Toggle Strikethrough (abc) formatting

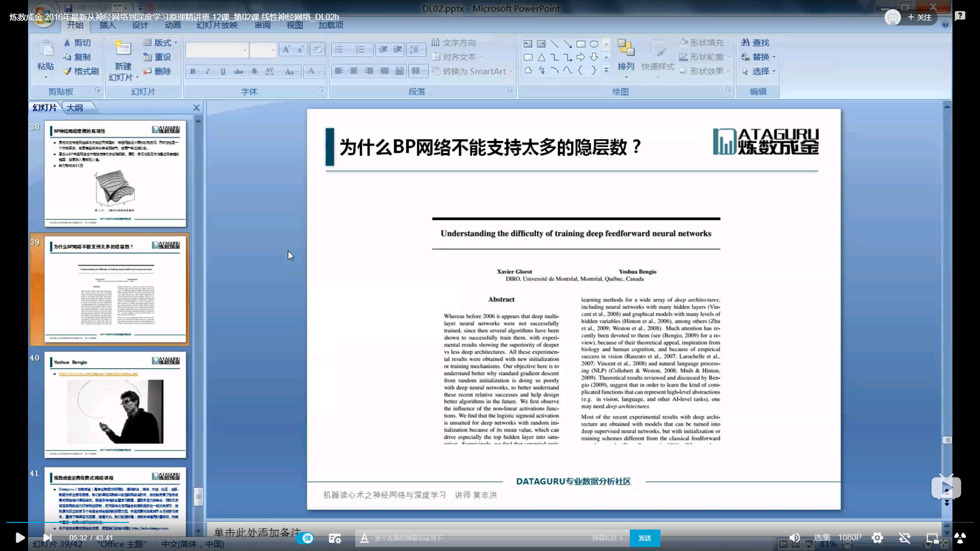click(238, 71)
